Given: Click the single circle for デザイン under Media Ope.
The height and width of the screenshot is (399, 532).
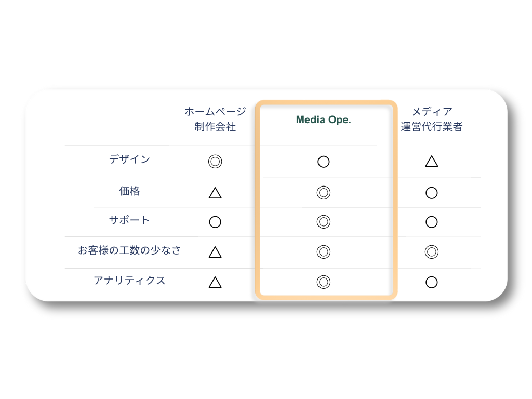Looking at the screenshot, I should 323,162.
